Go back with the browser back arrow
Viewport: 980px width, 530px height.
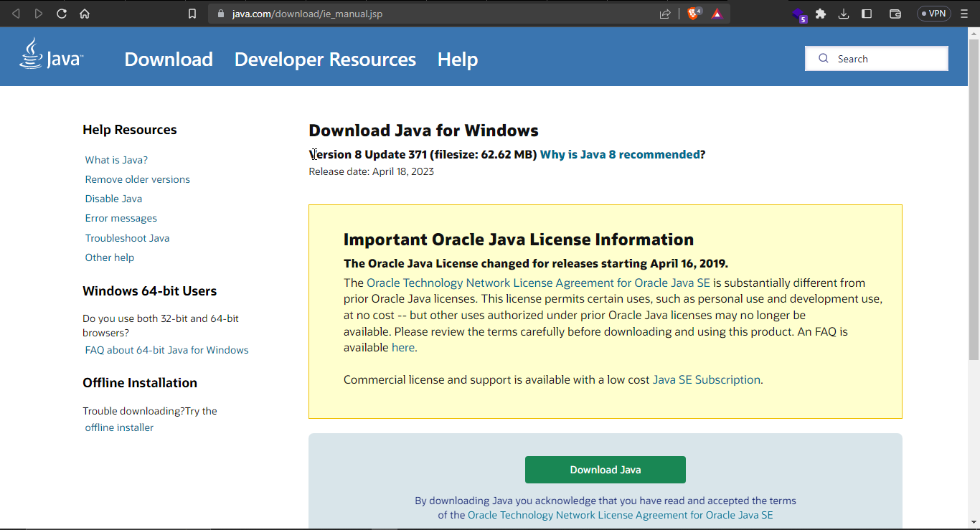click(16, 14)
